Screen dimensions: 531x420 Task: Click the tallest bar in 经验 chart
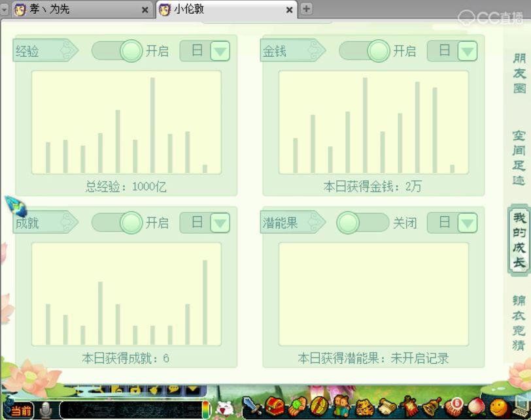[152, 125]
